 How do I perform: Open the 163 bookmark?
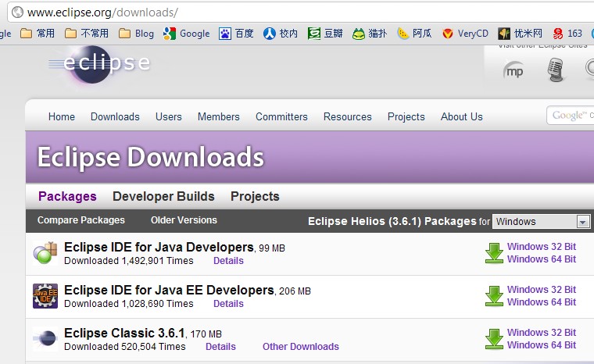(x=567, y=34)
